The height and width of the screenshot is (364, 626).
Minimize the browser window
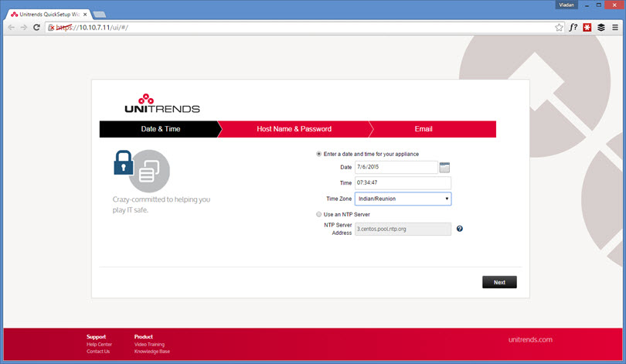tap(587, 5)
